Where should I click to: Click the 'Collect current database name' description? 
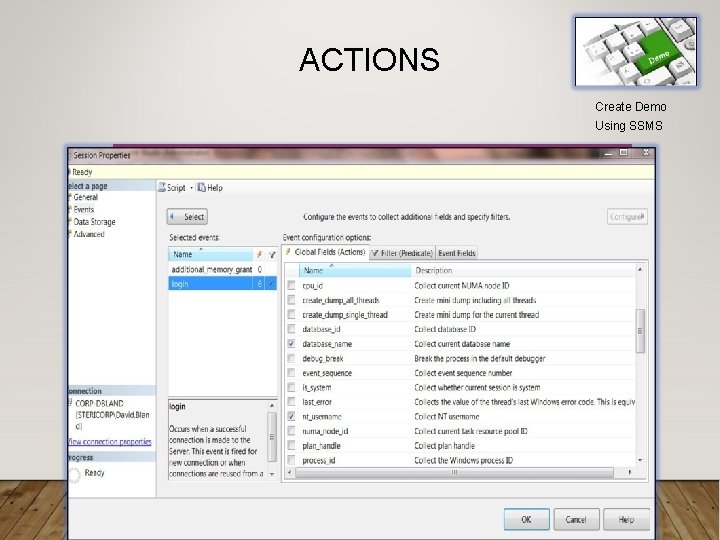462,344
